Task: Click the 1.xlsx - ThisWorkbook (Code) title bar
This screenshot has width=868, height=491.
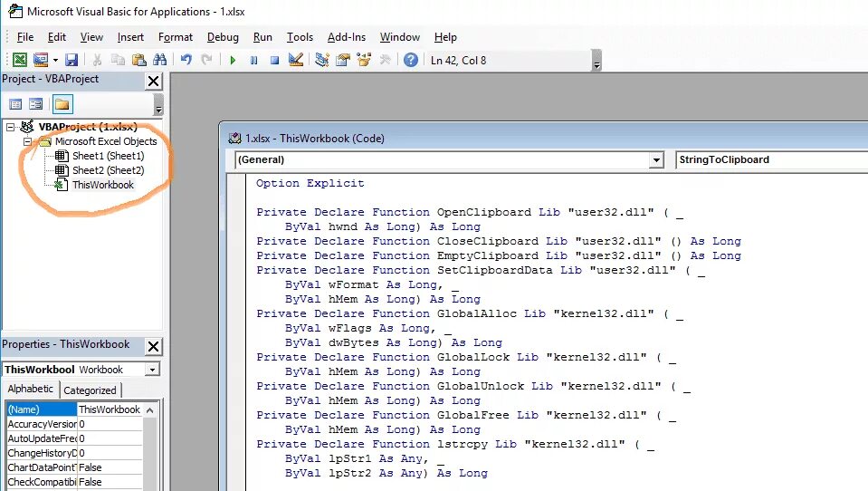Action: click(545, 139)
